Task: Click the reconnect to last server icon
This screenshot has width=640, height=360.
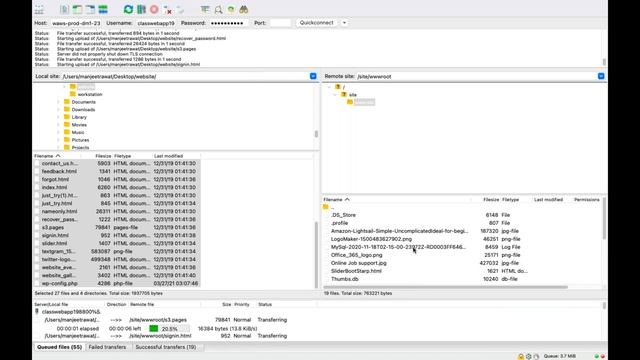Action: [180, 9]
